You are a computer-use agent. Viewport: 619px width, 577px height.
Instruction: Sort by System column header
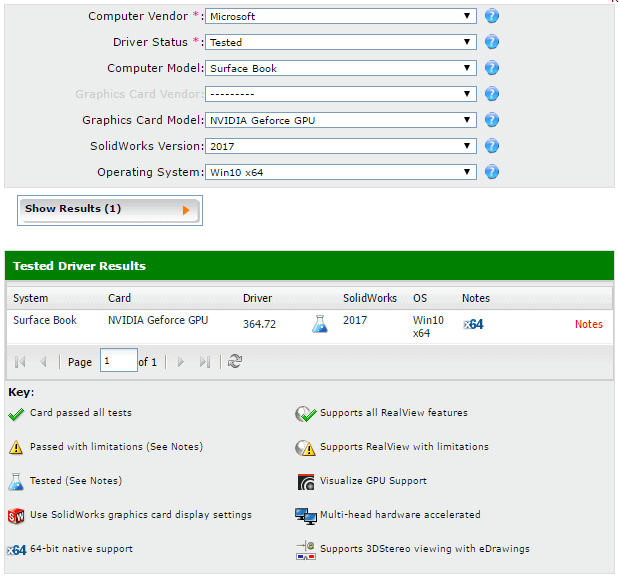[x=30, y=298]
